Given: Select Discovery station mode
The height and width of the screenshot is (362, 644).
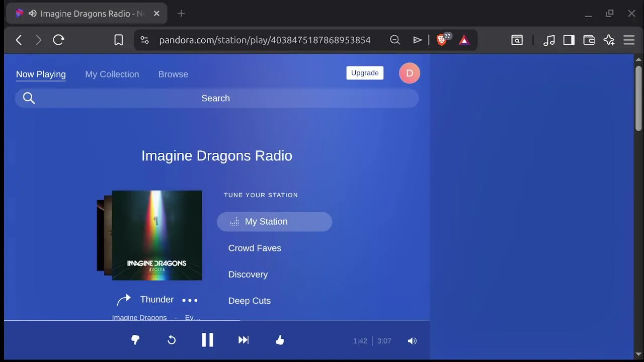Looking at the screenshot, I should (248, 275).
